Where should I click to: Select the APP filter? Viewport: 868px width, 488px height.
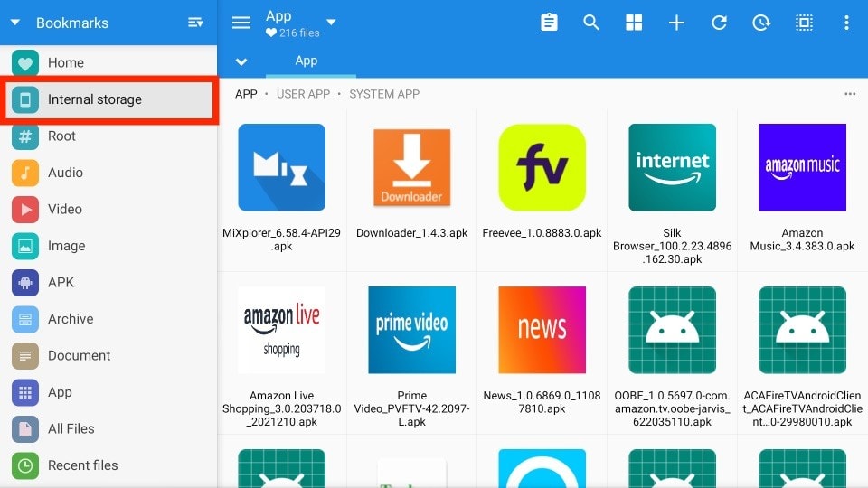[246, 94]
